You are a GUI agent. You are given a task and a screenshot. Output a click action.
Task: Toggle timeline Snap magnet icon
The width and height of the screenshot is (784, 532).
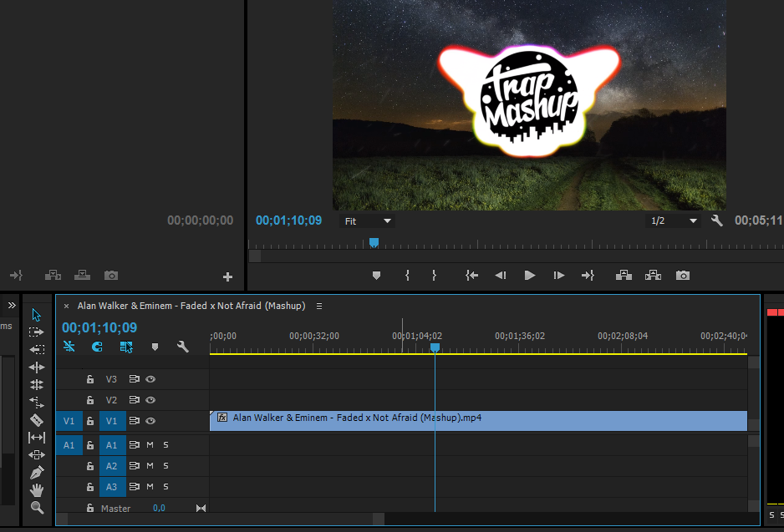point(97,347)
